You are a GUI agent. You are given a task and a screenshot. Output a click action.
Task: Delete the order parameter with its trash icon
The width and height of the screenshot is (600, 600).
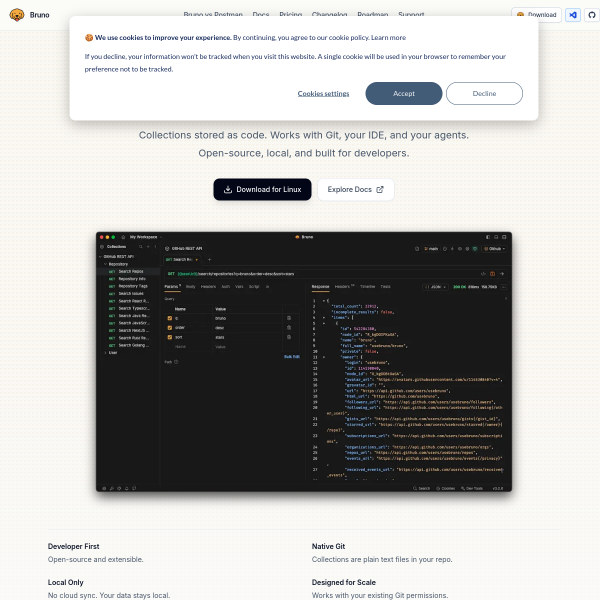[x=289, y=328]
